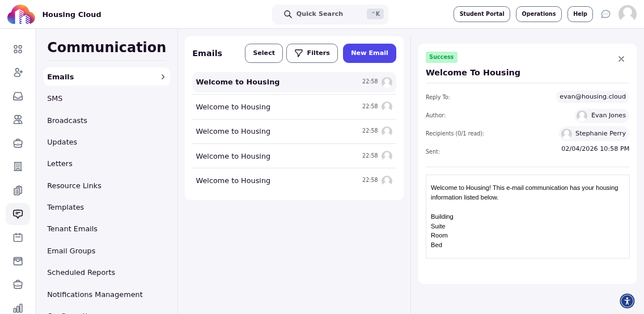
Task: Click the Stephanie Perry recipient chip
Action: coord(594,134)
